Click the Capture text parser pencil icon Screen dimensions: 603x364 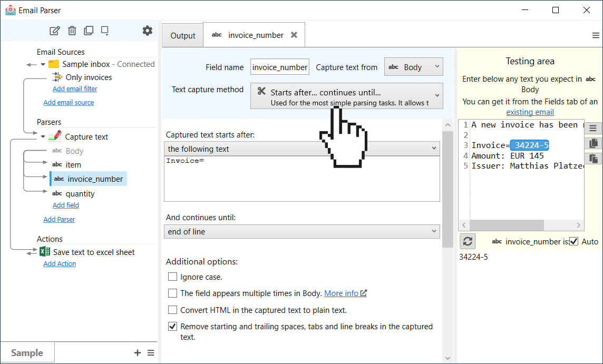click(55, 136)
